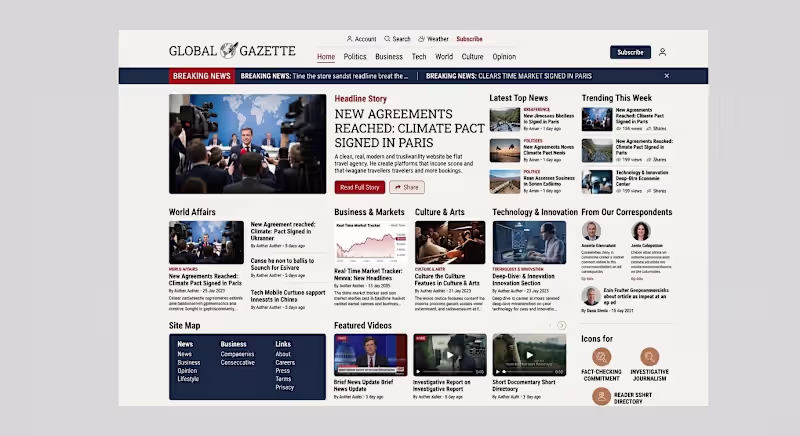Click Opinion in the Site Map

pos(187,371)
